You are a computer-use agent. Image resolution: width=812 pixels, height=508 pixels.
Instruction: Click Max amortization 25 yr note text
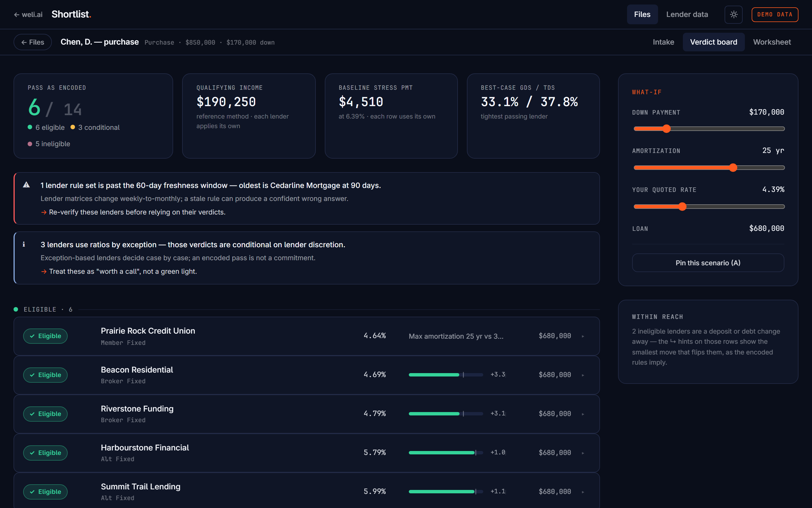(x=456, y=336)
